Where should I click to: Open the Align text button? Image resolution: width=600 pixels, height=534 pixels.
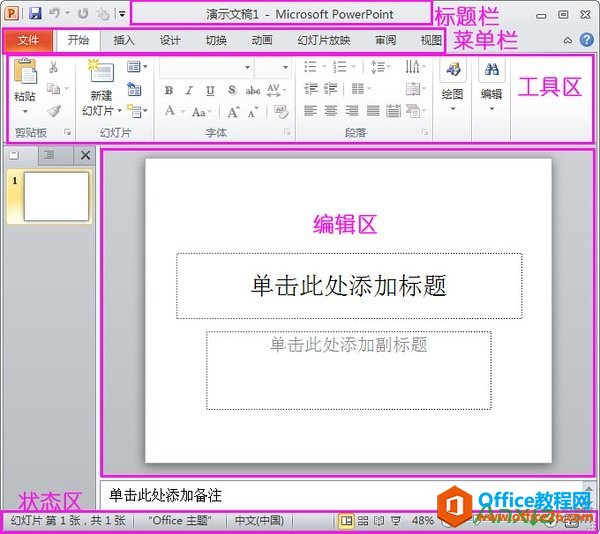point(416,89)
